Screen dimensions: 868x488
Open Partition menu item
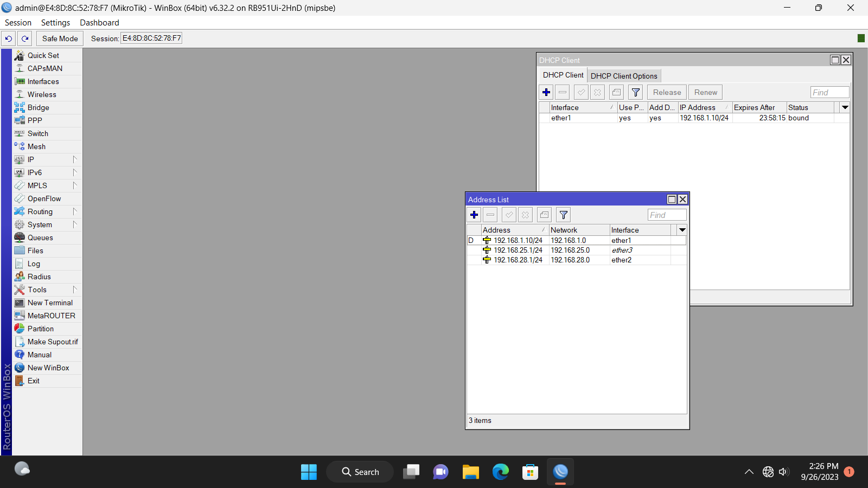[x=47, y=329]
